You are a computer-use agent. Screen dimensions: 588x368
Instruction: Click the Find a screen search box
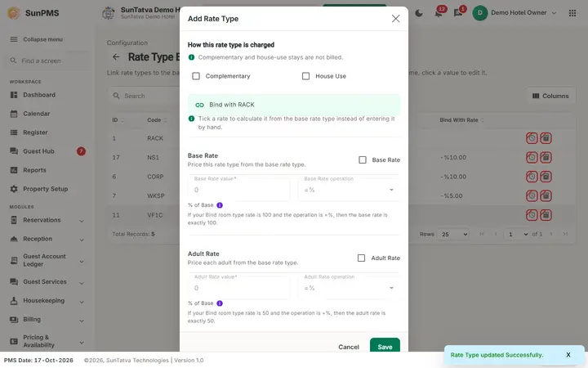[x=47, y=61]
